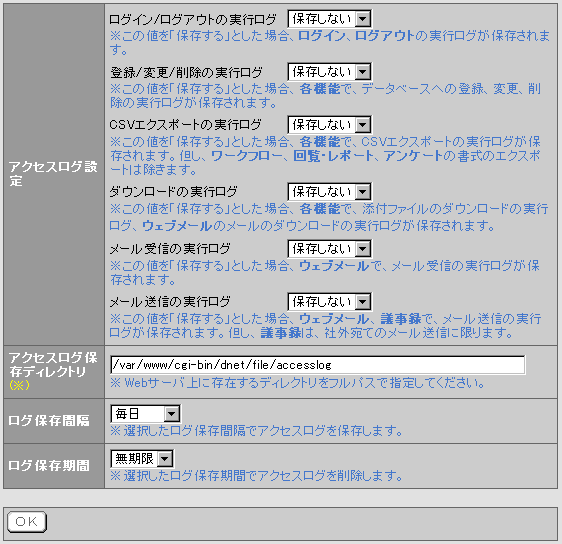Screen dimensions: 562x544
Task: Click the ログイン link in login log description
Action: tap(322, 36)
